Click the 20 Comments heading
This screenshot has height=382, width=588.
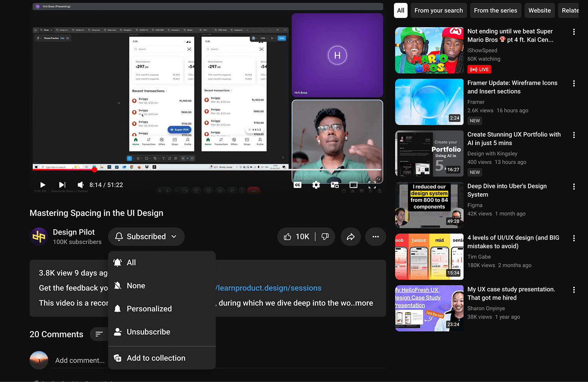click(x=56, y=335)
